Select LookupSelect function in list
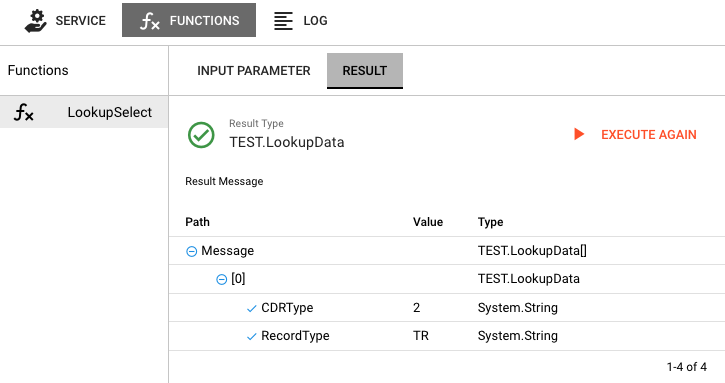The width and height of the screenshot is (725, 383). (84, 112)
